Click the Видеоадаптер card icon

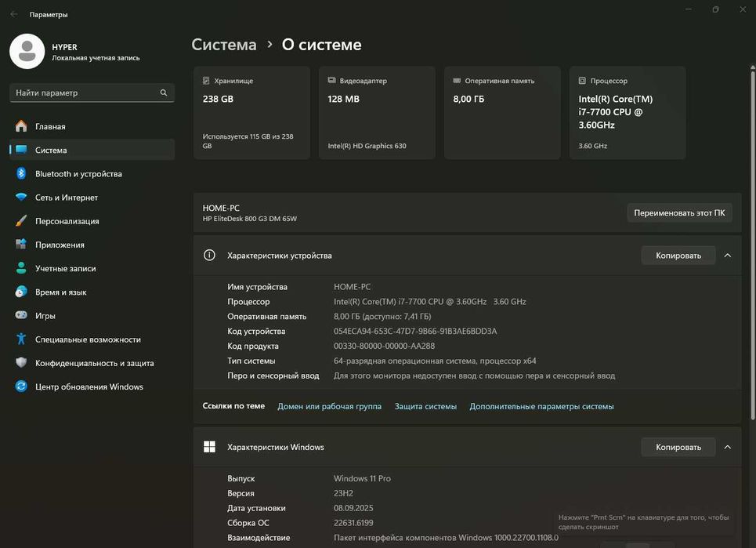pyautogui.click(x=331, y=81)
